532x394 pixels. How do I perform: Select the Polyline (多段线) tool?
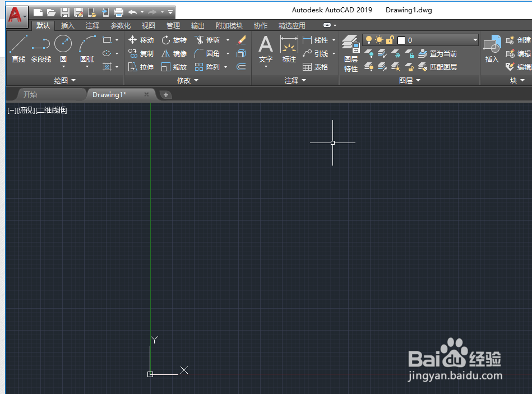point(41,49)
